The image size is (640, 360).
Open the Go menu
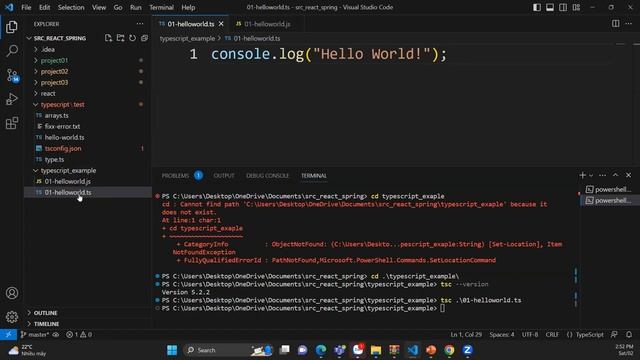coord(118,7)
